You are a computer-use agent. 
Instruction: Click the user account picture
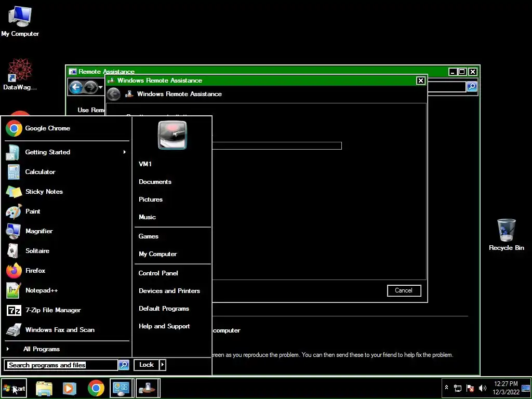coord(172,135)
